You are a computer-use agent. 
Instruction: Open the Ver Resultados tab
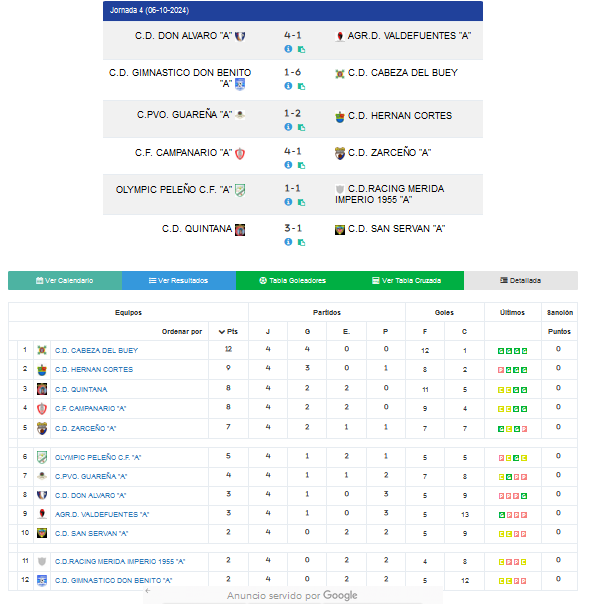click(x=179, y=280)
